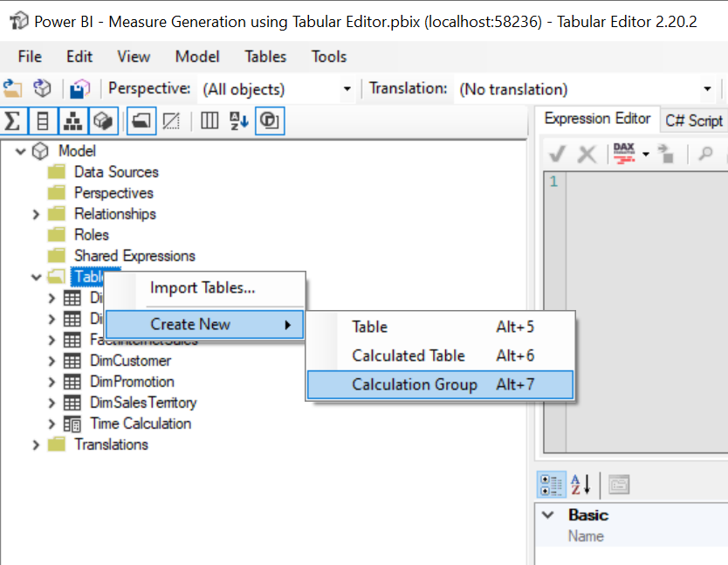The image size is (728, 565).
Task: Toggle the show hierarchies filter button
Action: coord(72,121)
